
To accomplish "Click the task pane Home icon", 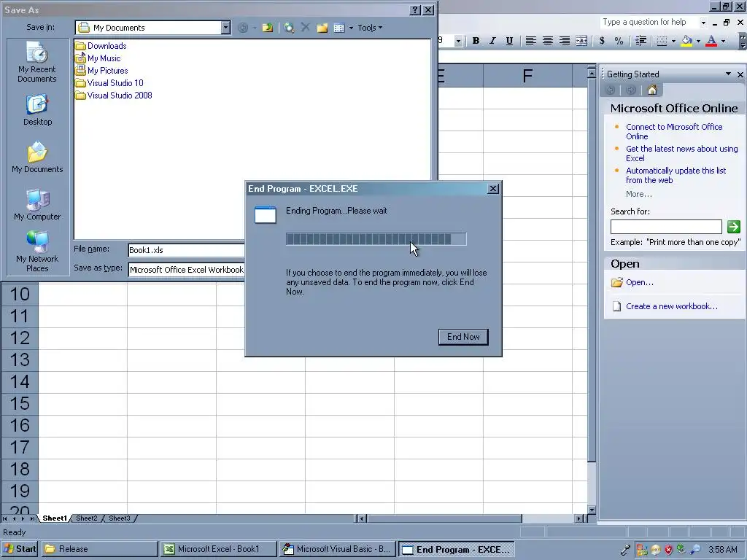I will [652, 90].
